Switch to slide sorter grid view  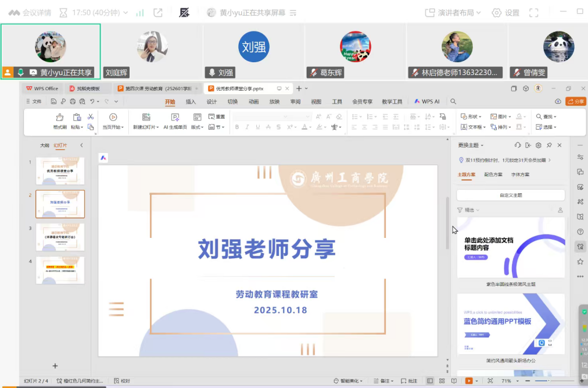click(442, 381)
